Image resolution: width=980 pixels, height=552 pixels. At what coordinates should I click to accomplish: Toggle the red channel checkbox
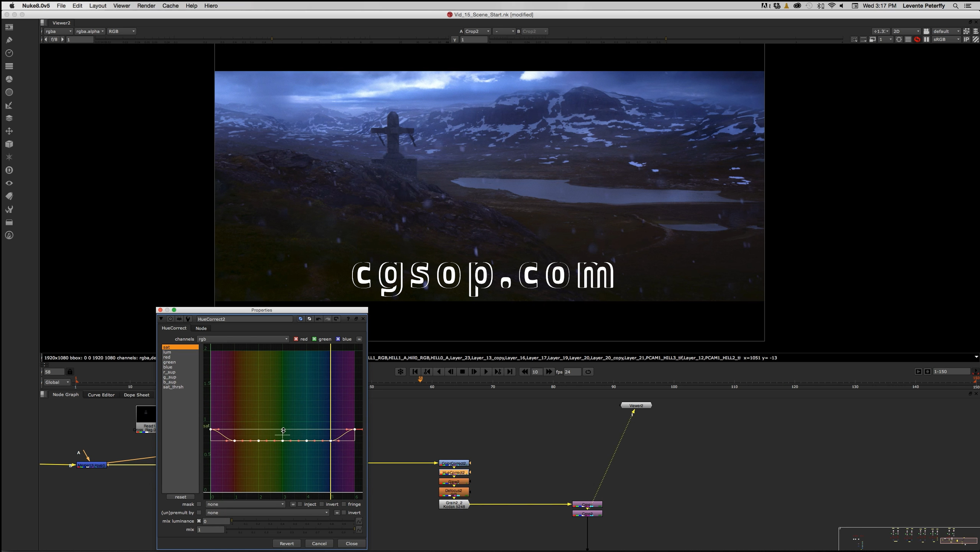[296, 339]
